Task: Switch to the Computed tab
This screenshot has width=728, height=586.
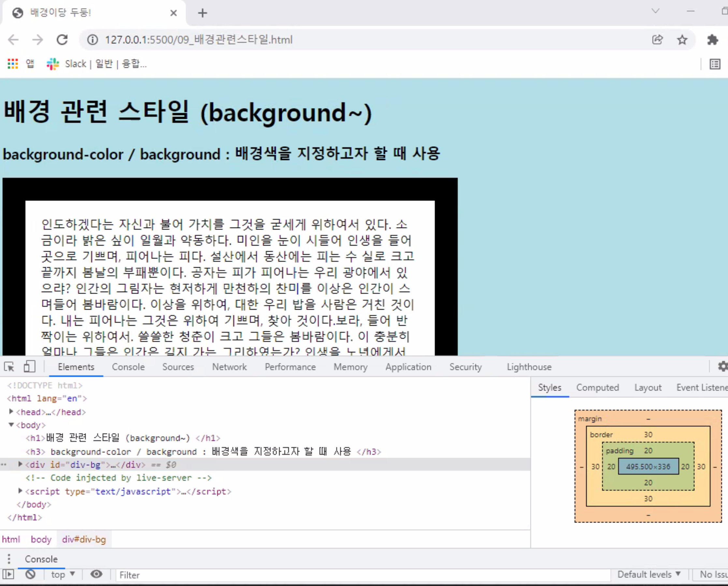Action: pos(597,387)
